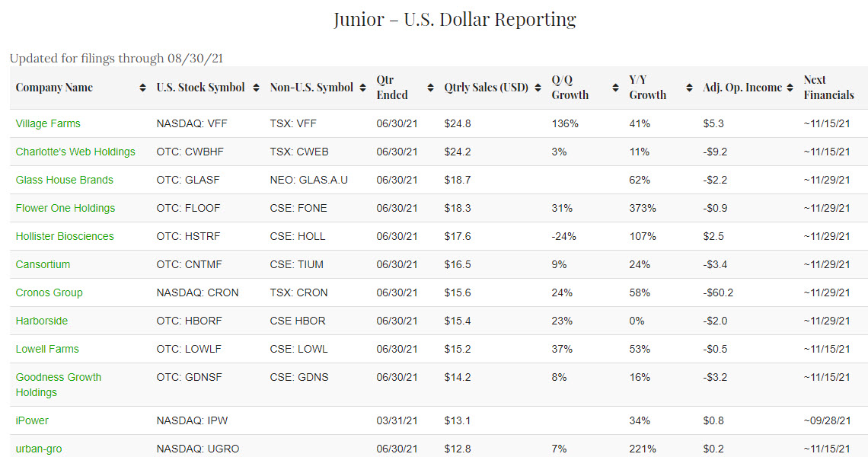This screenshot has width=868, height=457.
Task: Sort by Qtrly Sales (USD) arrows
Action: (x=538, y=88)
